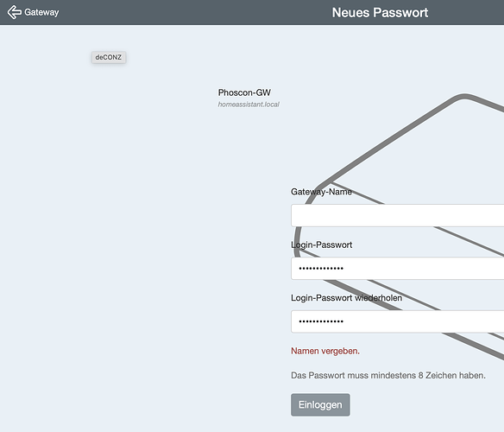The height and width of the screenshot is (432, 504).
Task: Go back via the Gateway header label
Action: tap(41, 12)
